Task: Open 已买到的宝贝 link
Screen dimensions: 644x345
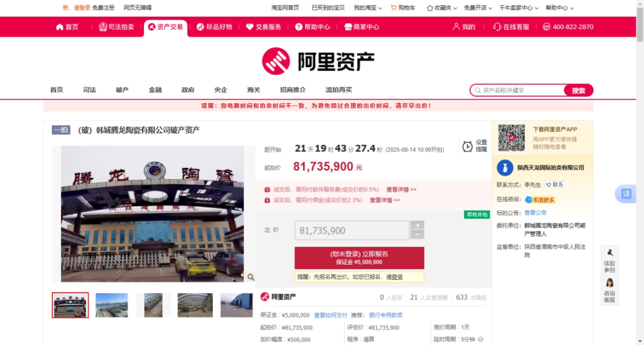Action: click(x=328, y=8)
